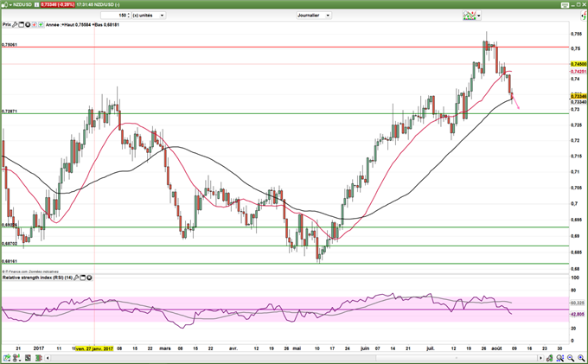Viewport: 588px width, 364px height.
Task: Click the red price change badge 0,73346
Action: (x=57, y=4)
